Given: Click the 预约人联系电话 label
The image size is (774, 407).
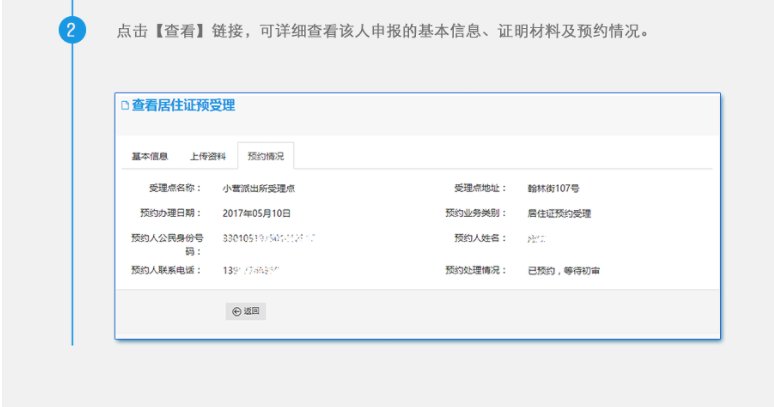Looking at the screenshot, I should click(x=166, y=270).
